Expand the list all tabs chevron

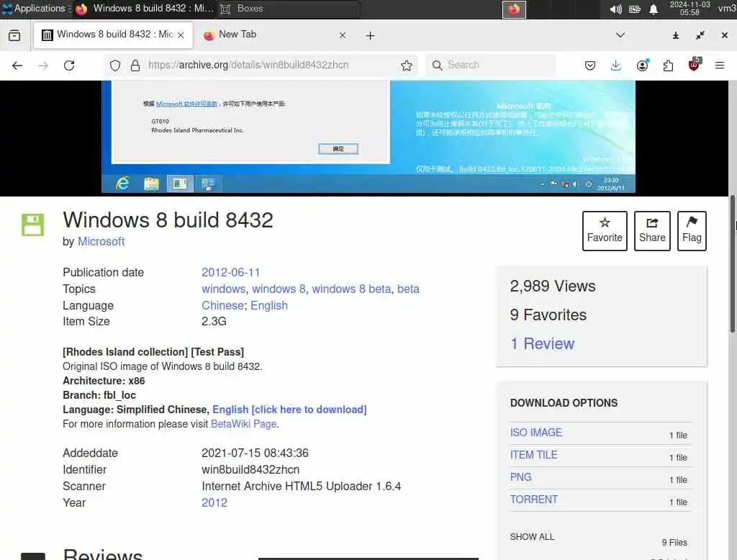click(620, 35)
